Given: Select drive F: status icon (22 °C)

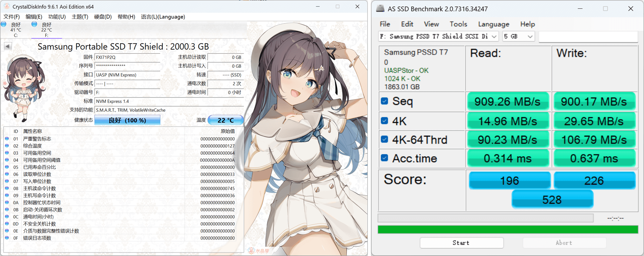Looking at the screenshot, I should [x=34, y=24].
